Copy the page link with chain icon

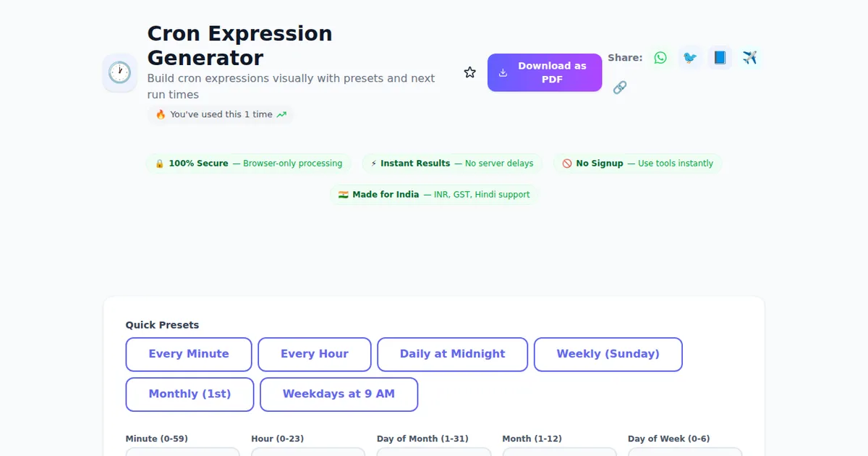(620, 88)
